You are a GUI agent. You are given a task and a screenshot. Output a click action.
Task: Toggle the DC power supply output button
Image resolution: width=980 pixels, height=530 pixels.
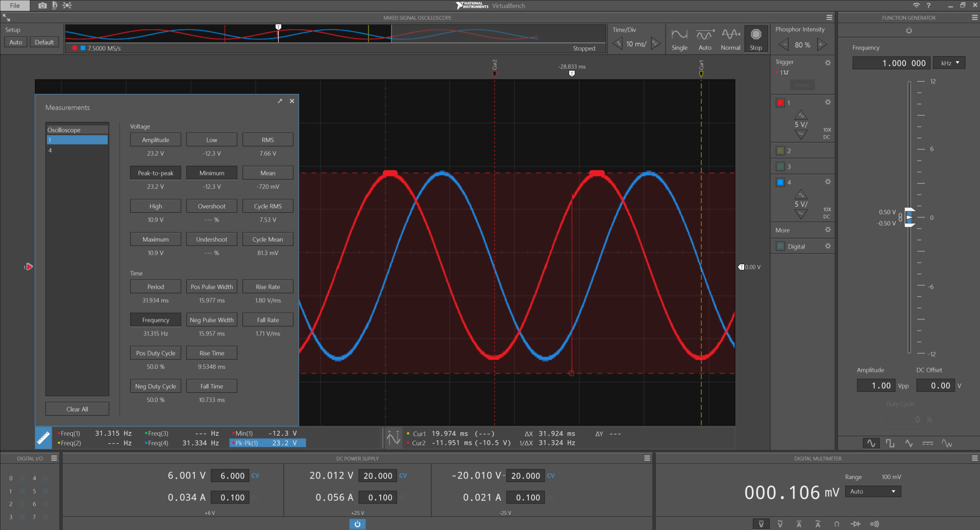[357, 524]
